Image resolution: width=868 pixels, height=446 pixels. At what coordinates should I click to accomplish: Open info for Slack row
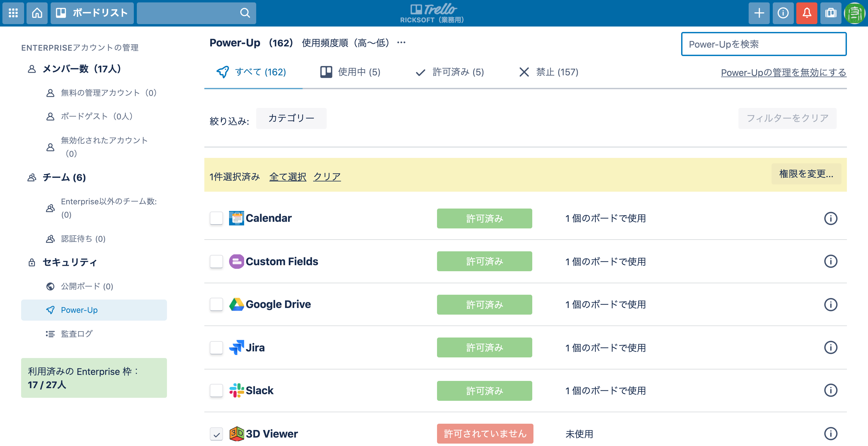pos(831,391)
